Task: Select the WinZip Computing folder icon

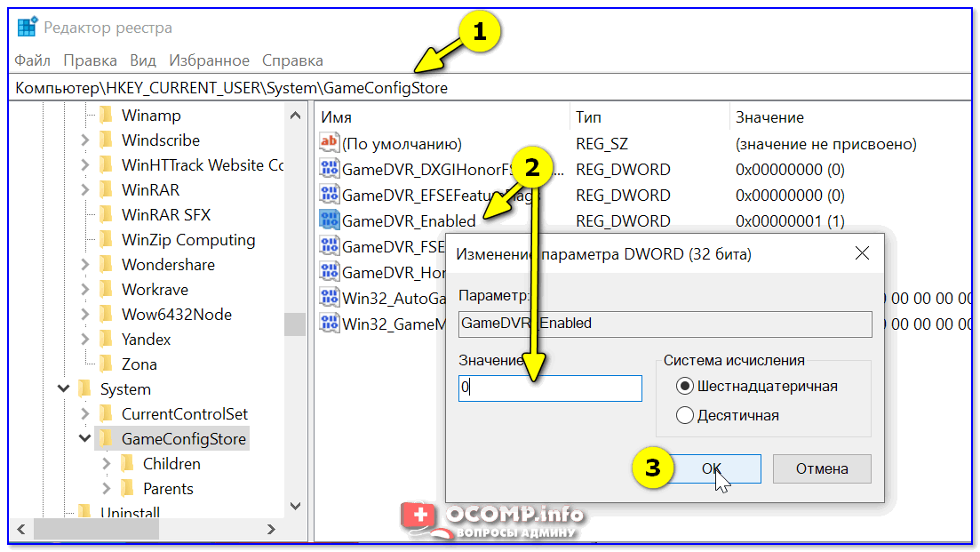Action: pyautogui.click(x=107, y=240)
